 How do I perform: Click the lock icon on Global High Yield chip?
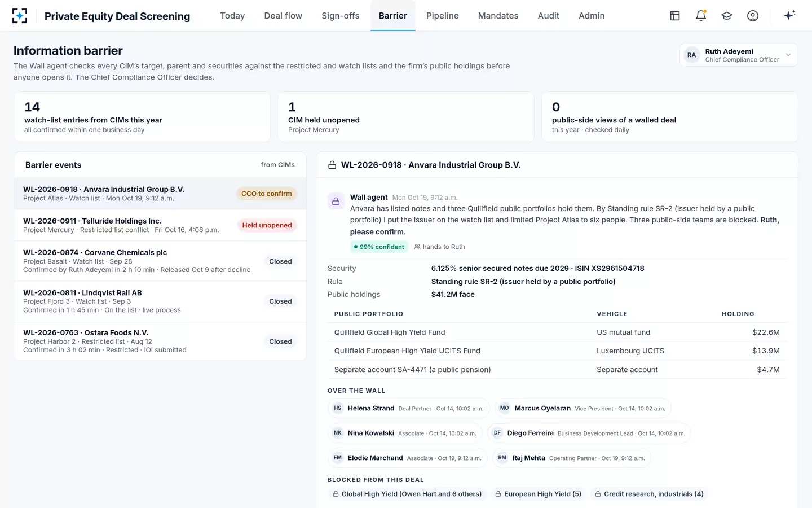click(x=336, y=494)
